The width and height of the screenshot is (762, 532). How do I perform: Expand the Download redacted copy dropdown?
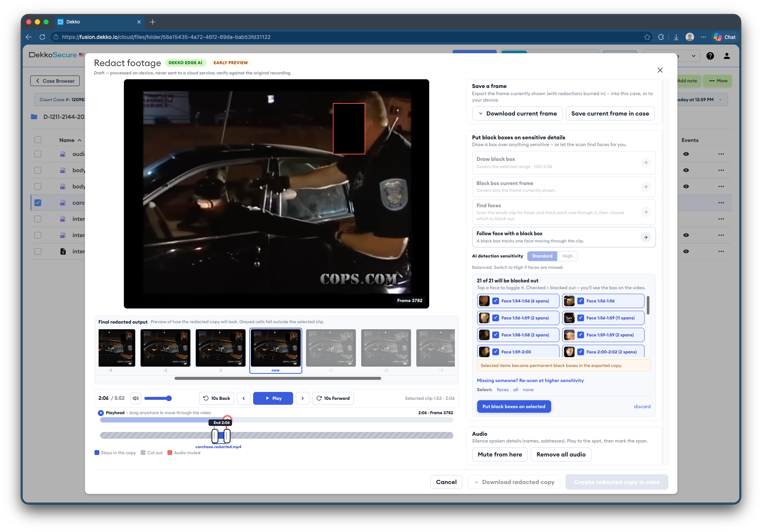[x=514, y=482]
